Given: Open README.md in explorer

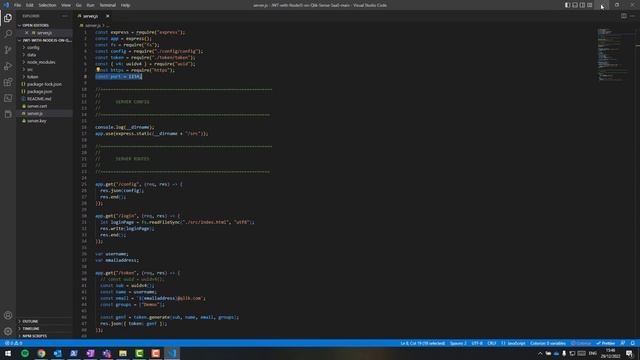Looking at the screenshot, I should point(39,99).
